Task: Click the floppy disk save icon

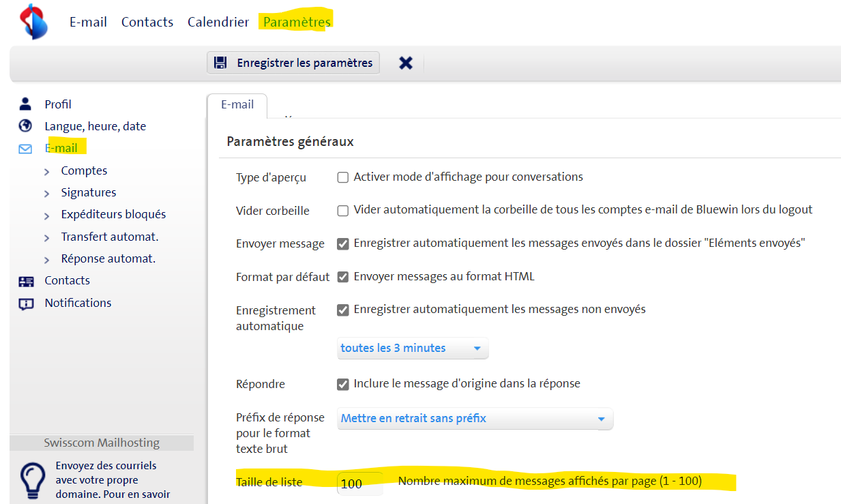Action: [x=220, y=63]
